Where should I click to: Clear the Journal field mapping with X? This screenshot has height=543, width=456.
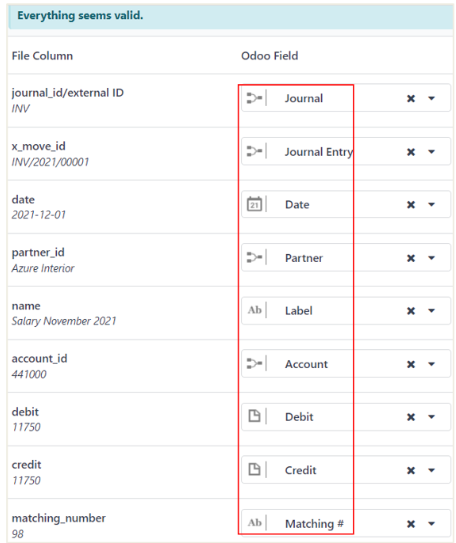pyautogui.click(x=411, y=99)
